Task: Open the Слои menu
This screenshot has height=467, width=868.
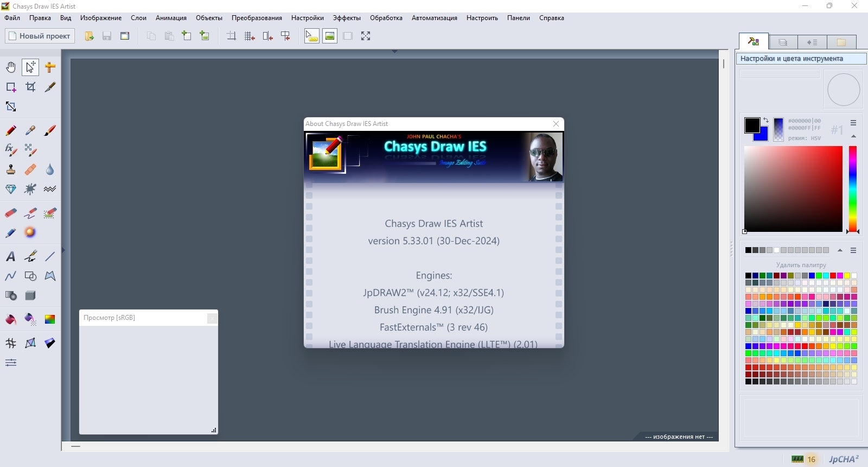Action: [x=138, y=18]
